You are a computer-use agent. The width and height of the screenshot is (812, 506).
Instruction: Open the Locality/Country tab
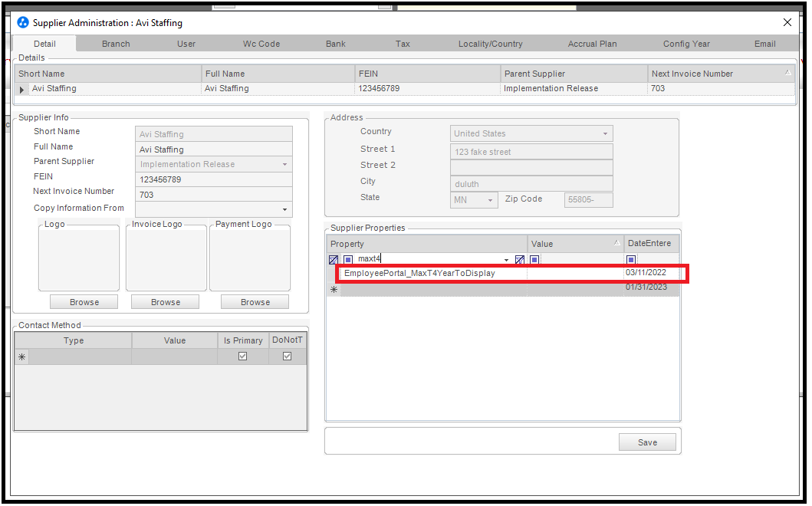pyautogui.click(x=491, y=44)
